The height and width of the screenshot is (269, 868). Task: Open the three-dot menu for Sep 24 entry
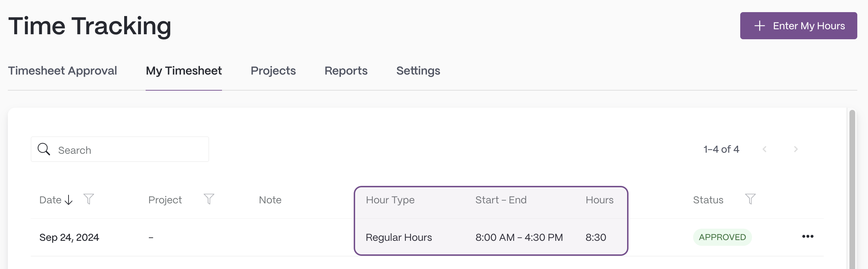pyautogui.click(x=808, y=237)
